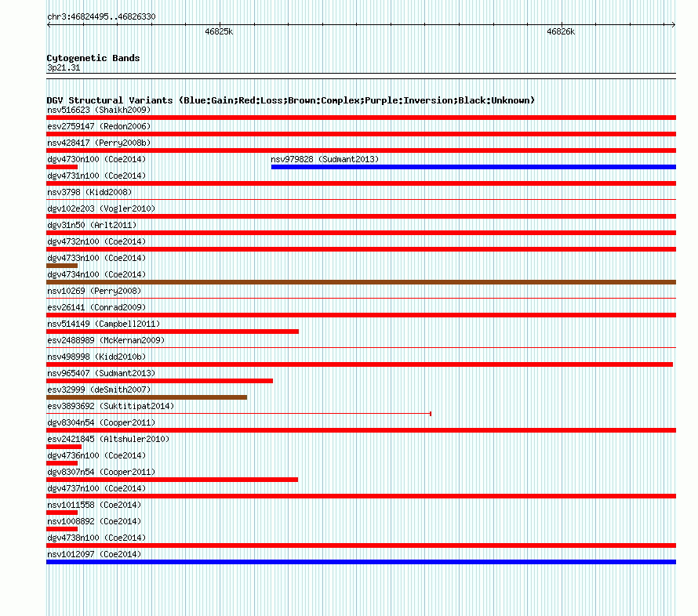Select the dgv4731n100 (Coe2014) label

(x=96, y=176)
